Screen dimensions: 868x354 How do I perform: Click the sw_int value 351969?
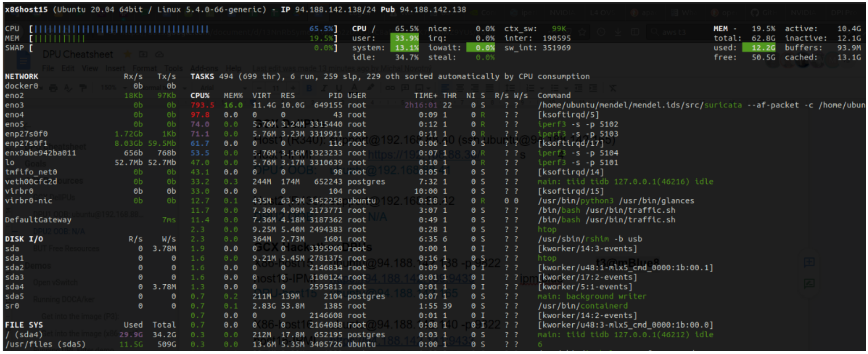click(x=556, y=48)
